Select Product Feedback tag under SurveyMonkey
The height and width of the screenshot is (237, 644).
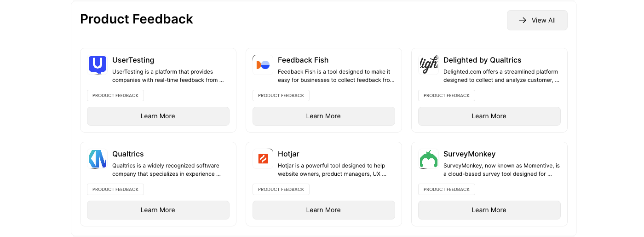click(x=447, y=190)
